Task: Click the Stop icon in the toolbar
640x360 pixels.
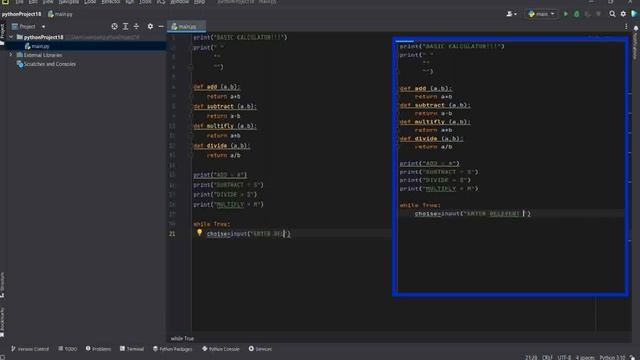Action: click(x=598, y=14)
